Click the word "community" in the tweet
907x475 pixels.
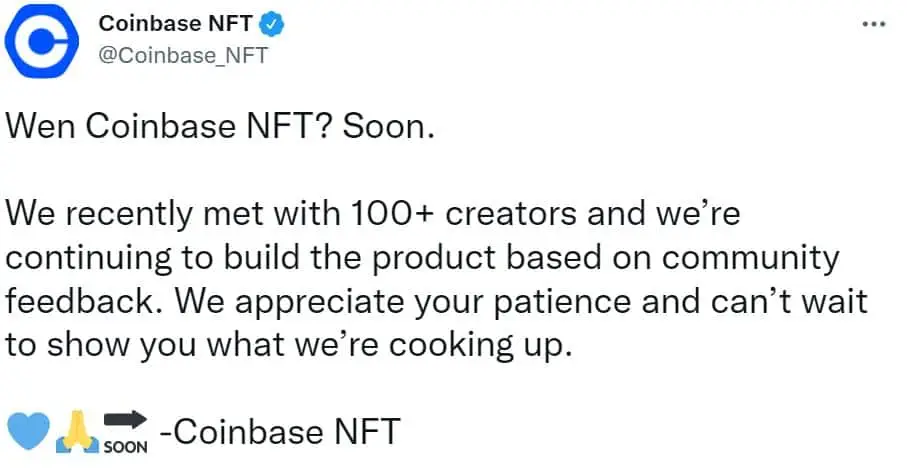(x=750, y=259)
